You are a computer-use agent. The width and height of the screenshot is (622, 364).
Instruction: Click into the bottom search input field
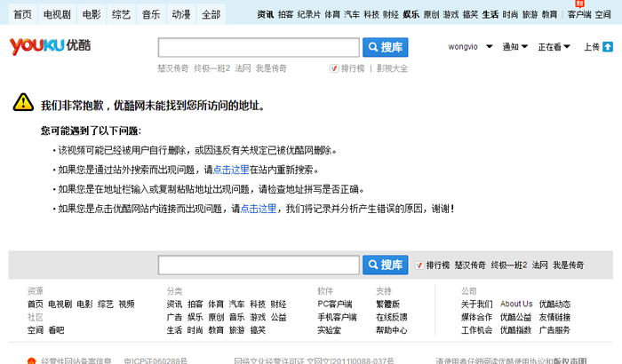259,265
